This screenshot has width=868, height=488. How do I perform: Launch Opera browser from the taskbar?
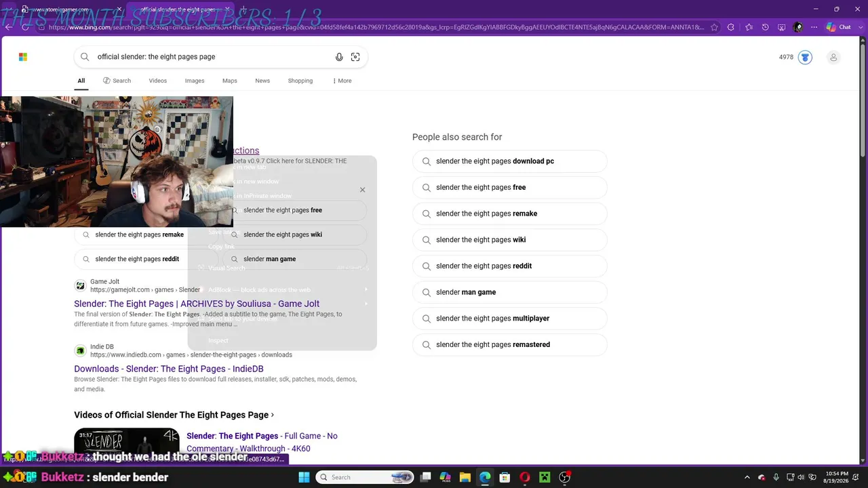tap(525, 477)
